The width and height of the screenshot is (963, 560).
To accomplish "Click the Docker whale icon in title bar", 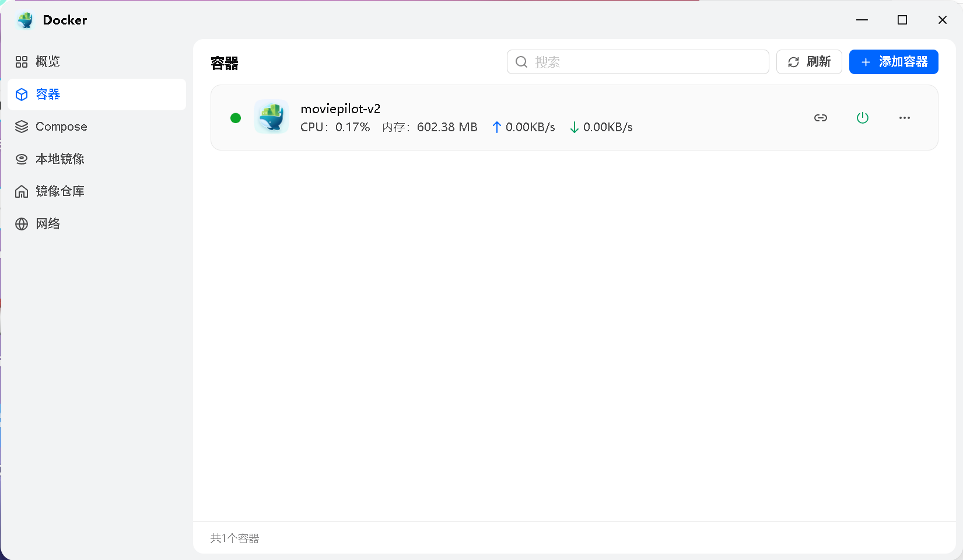I will coord(24,19).
